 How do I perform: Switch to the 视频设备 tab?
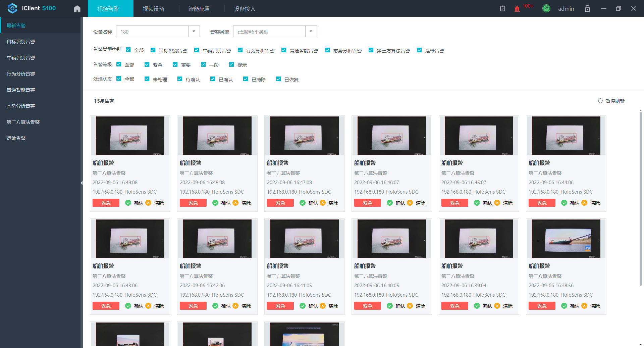[x=153, y=9]
